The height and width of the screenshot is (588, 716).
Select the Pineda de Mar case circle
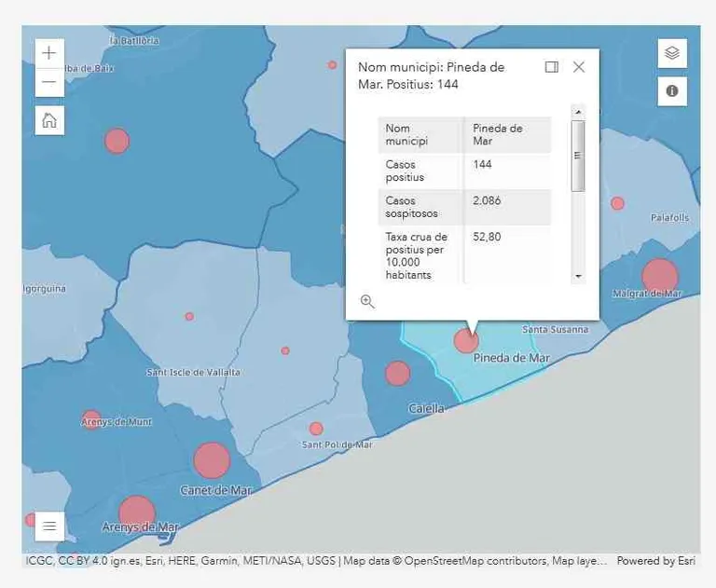pyautogui.click(x=466, y=340)
